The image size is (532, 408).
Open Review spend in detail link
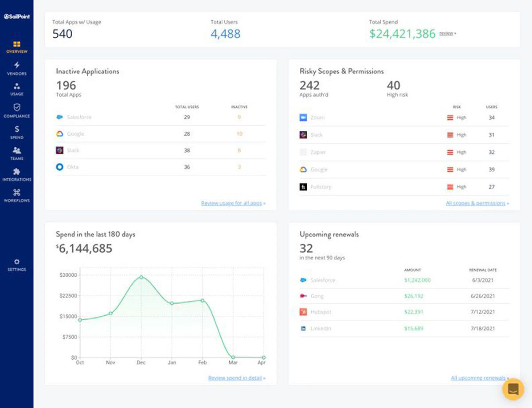(x=235, y=378)
